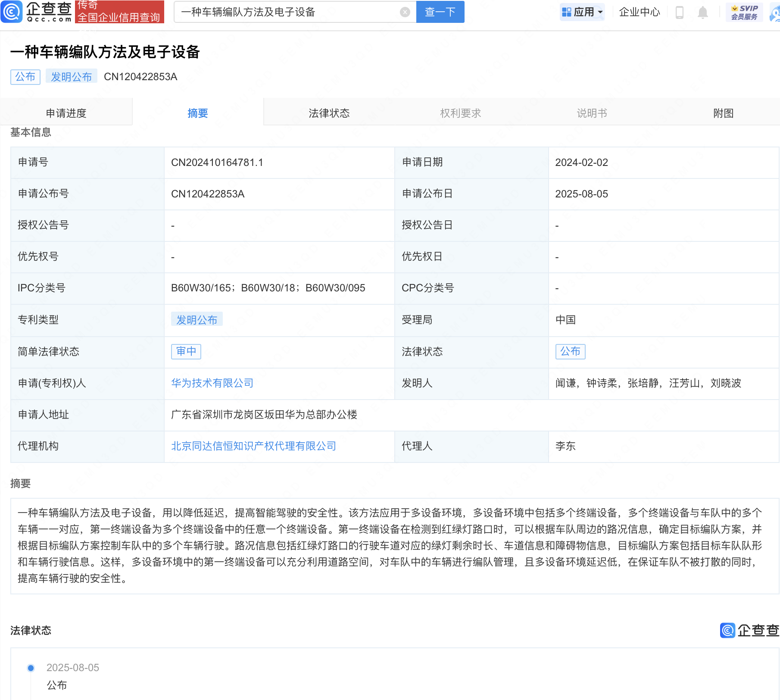The width and height of the screenshot is (780, 700).
Task: Click the timeline marker dot for 2025-08-05
Action: (31, 668)
